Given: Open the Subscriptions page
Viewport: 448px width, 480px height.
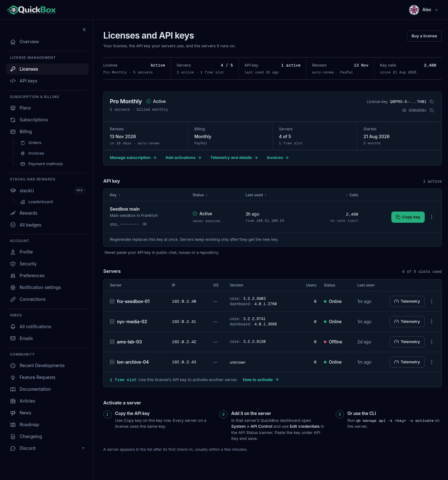Looking at the screenshot, I should tap(47, 120).
